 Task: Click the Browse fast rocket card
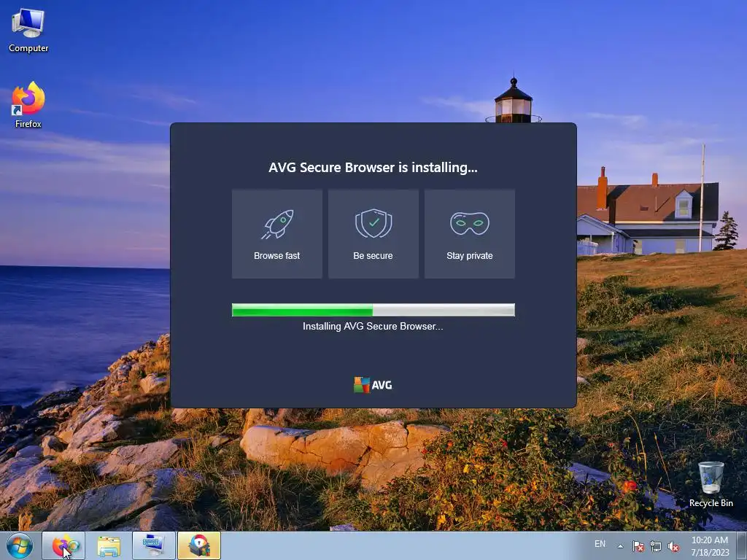pyautogui.click(x=276, y=234)
